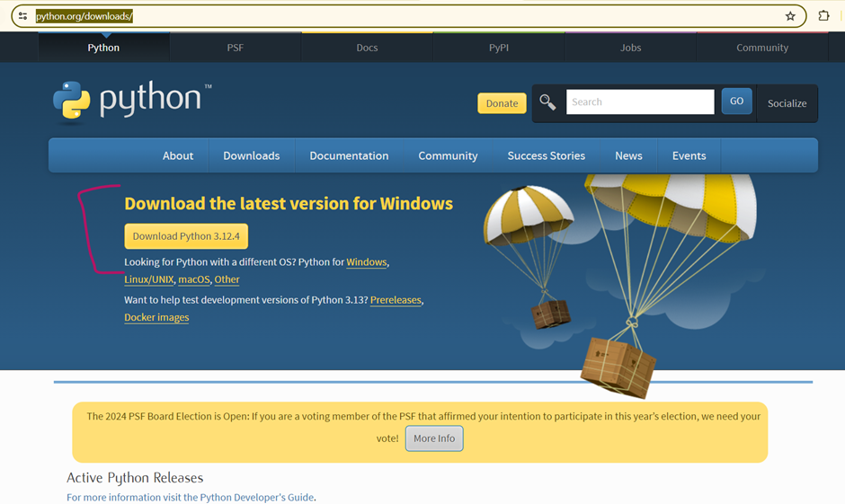This screenshot has width=845, height=504.
Task: Open the Downloads menu
Action: coord(252,155)
